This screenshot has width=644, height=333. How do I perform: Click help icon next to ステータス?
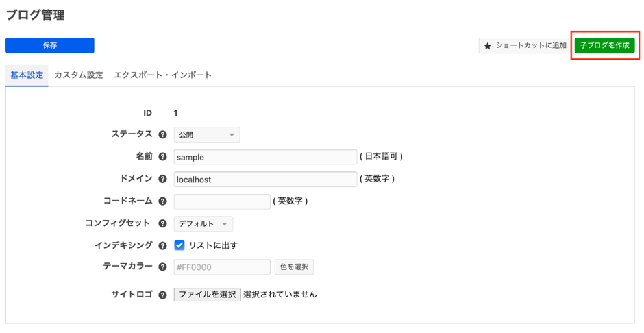pos(163,135)
